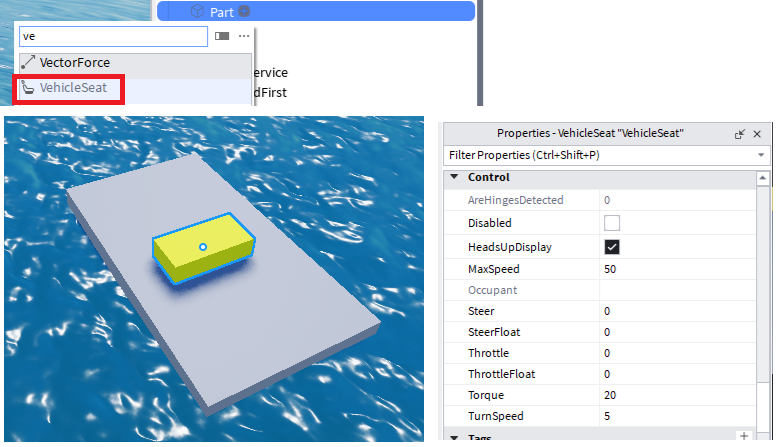Undock the Properties panel
Image resolution: width=778 pixels, height=447 pixels.
pos(740,133)
